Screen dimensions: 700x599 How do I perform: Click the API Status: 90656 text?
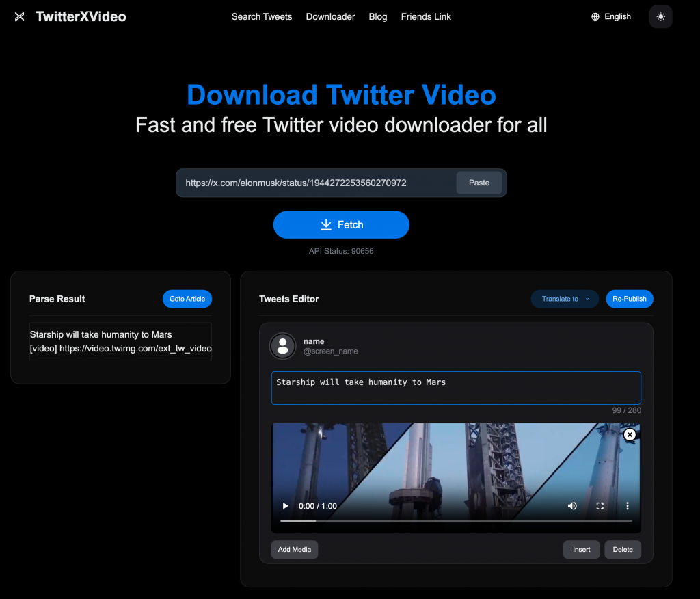(x=341, y=251)
